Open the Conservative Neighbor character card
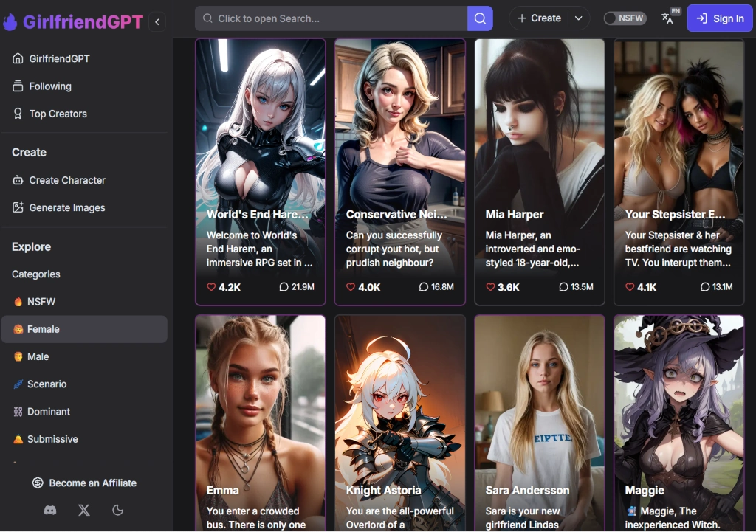This screenshot has width=756, height=532. 399,170
